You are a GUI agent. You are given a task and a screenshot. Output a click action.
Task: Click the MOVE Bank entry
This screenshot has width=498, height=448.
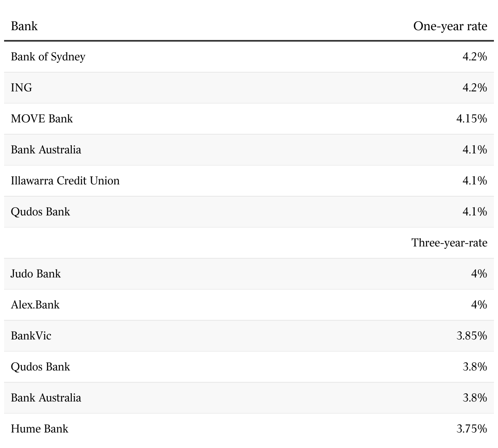42,119
